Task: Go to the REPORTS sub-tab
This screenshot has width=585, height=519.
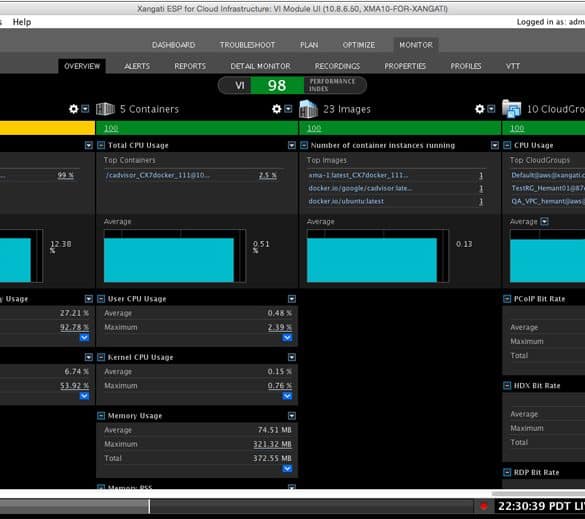Action: pos(190,66)
